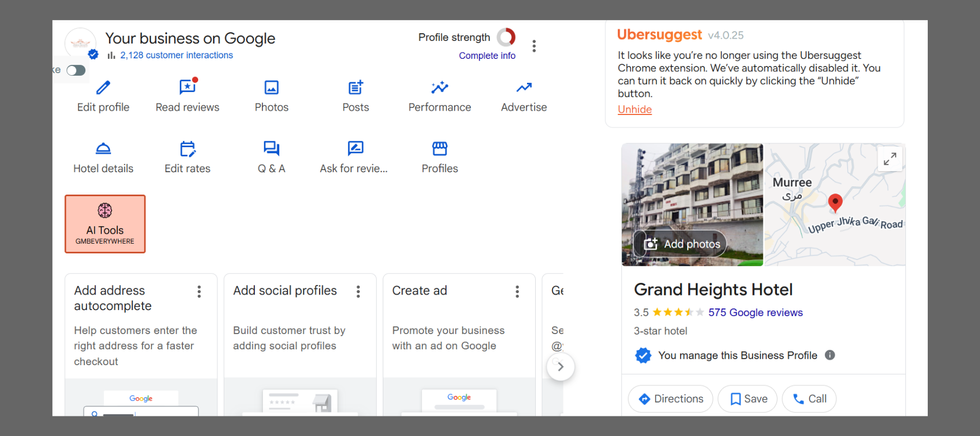Click the Profile strength progress ring

pos(506,37)
